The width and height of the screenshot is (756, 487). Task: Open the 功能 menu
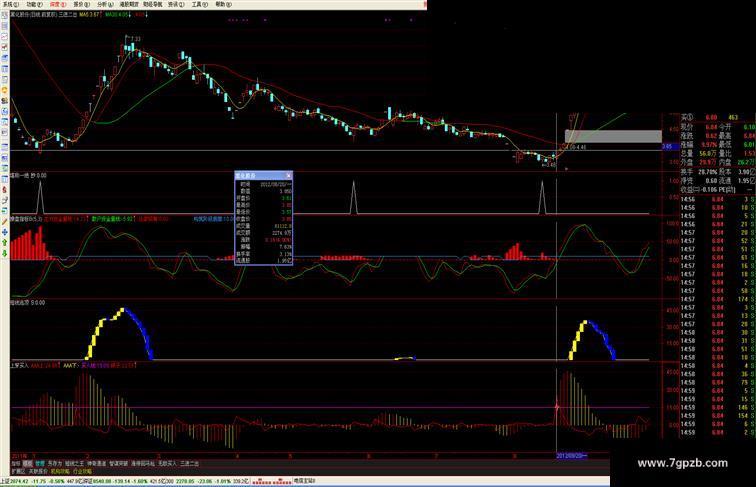point(34,4)
